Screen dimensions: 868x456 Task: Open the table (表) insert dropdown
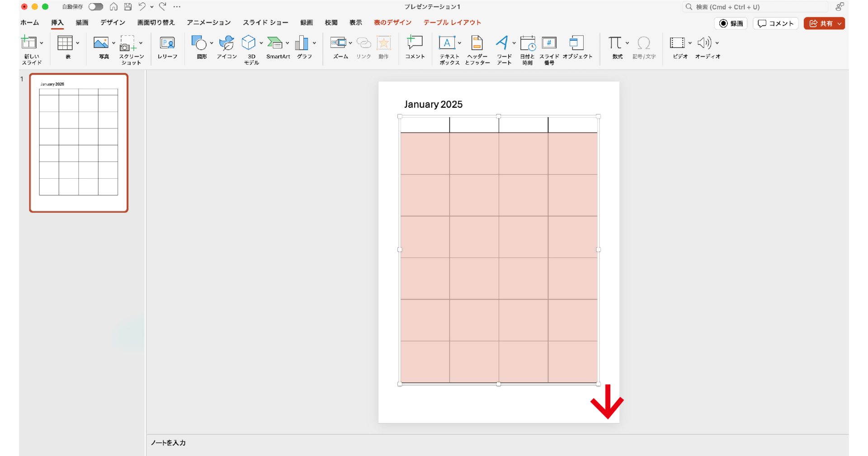point(78,43)
